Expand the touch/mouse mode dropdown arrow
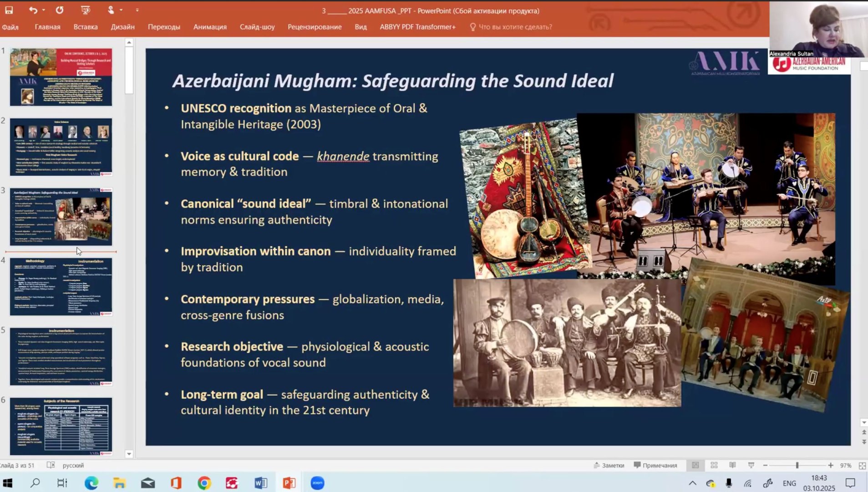The image size is (868, 492). (x=121, y=10)
